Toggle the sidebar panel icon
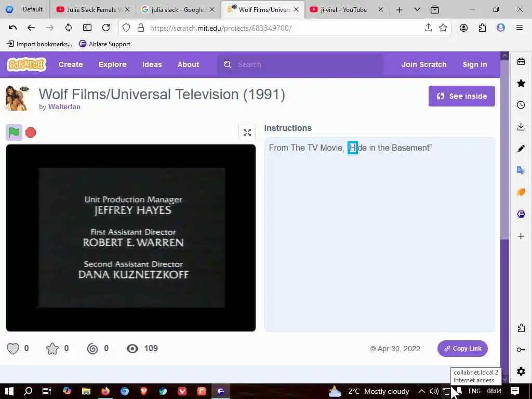532x399 pixels. click(x=87, y=28)
